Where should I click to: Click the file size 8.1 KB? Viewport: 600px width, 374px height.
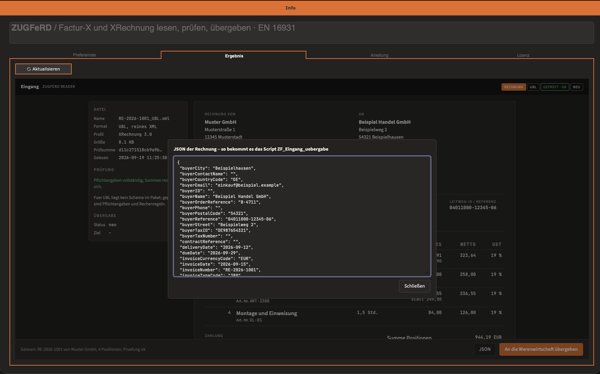coord(126,142)
